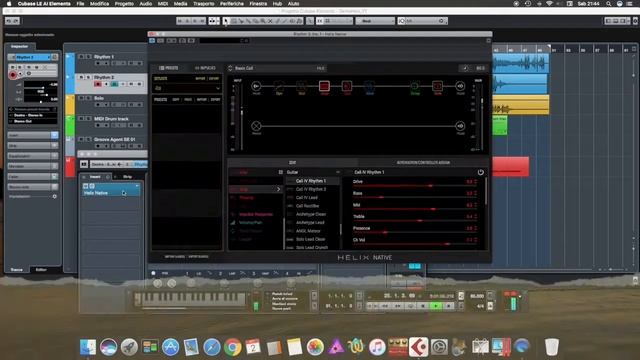The height and width of the screenshot is (360, 640).
Task: Open Finder from the Dock
Action: [x=88, y=347]
